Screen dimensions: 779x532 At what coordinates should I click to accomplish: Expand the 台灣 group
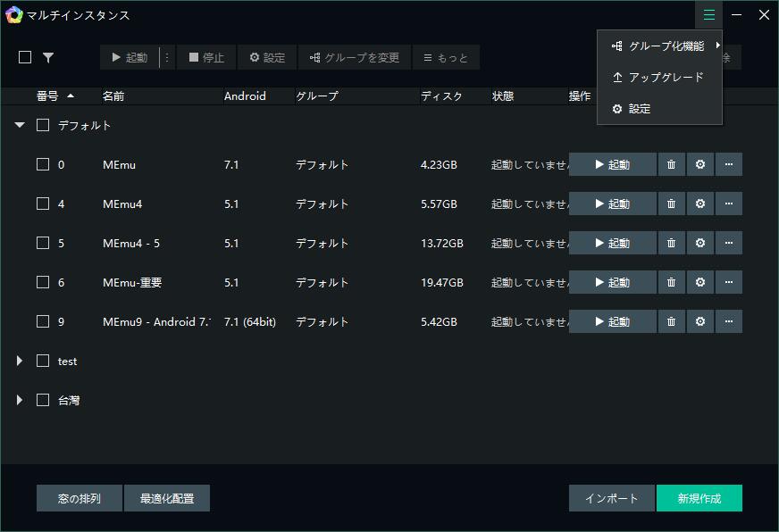20,400
